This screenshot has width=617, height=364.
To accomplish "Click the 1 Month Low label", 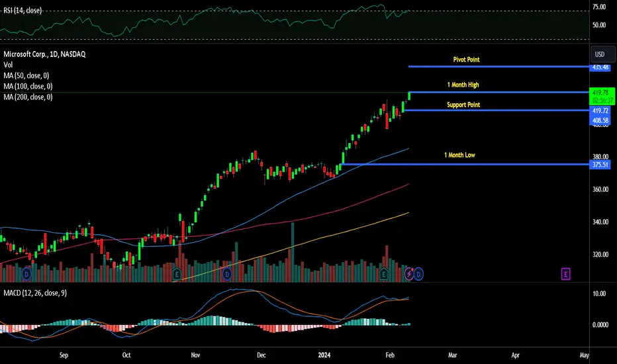I will 459,155.
